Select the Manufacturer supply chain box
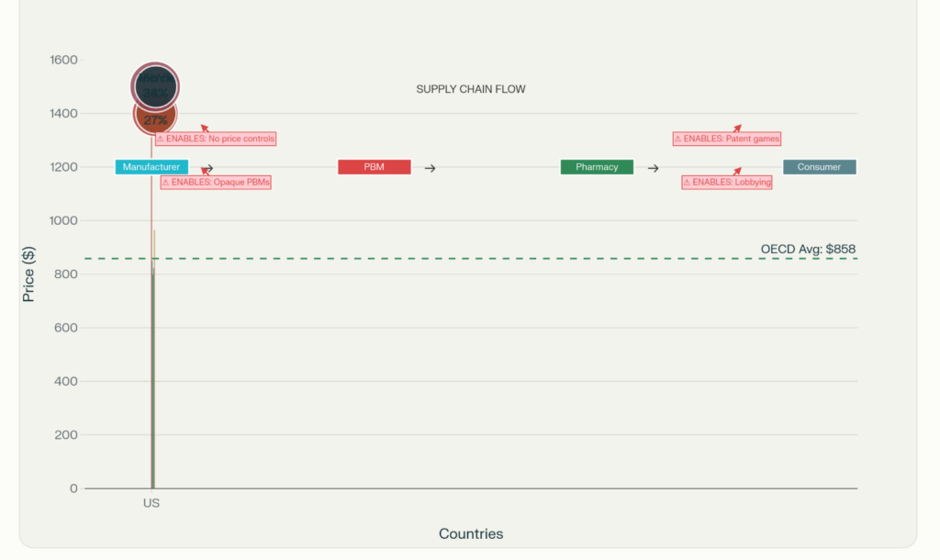This screenshot has height=560, width=940. pyautogui.click(x=151, y=167)
